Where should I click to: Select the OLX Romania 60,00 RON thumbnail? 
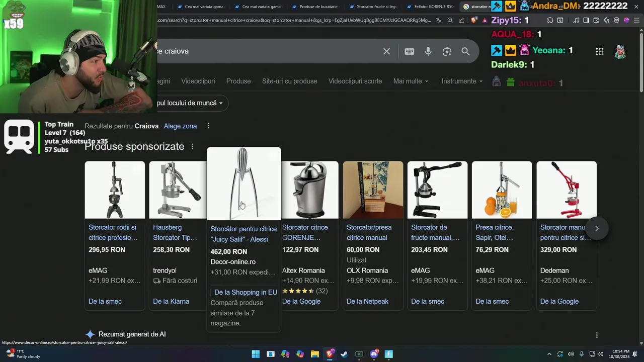[373, 190]
